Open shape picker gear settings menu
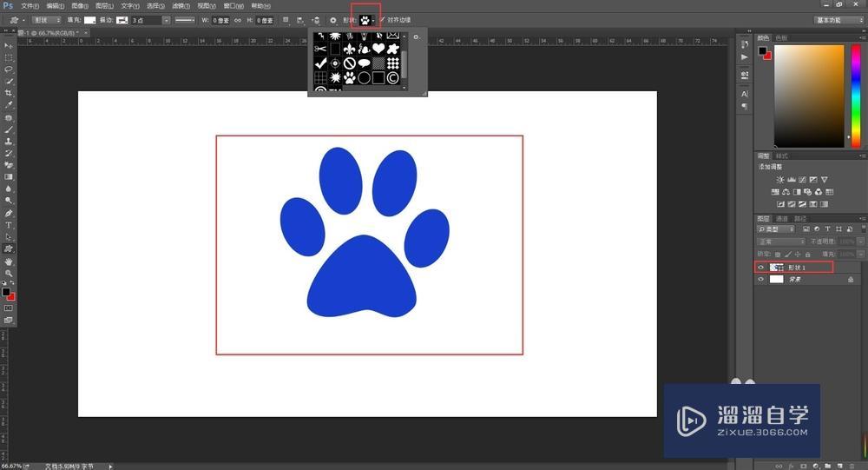868x470 pixels. coord(417,37)
